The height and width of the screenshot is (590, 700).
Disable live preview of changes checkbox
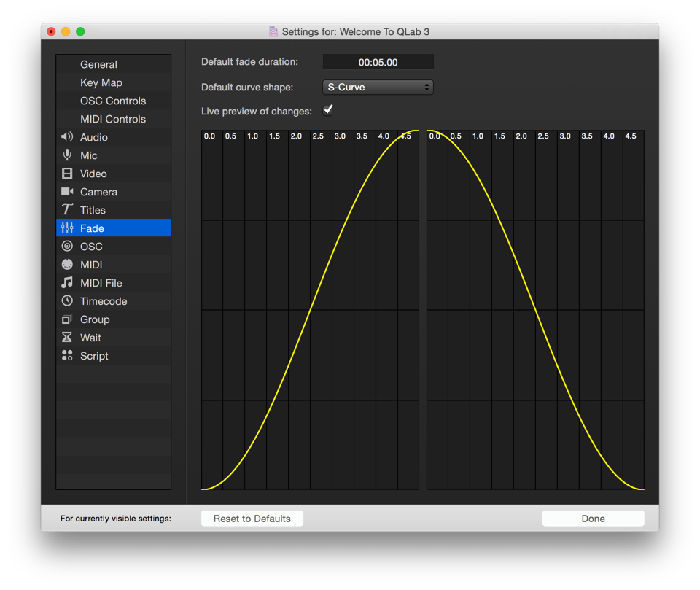328,110
